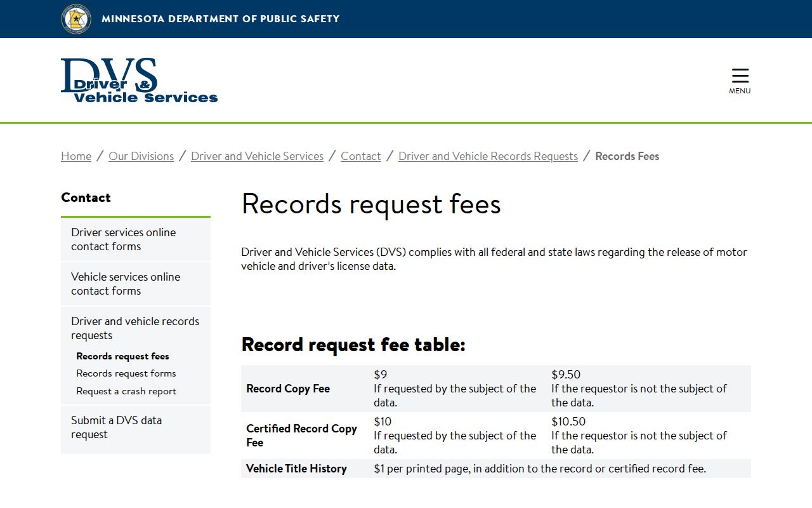Go to Home breadcrumb link
Image resolution: width=812 pixels, height=508 pixels.
76,156
